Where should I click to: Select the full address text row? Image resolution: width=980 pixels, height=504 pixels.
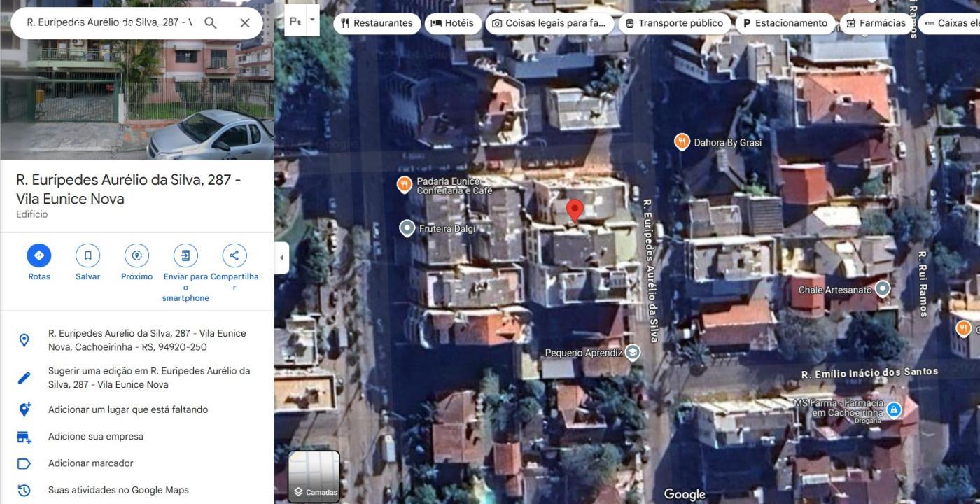coord(136,340)
